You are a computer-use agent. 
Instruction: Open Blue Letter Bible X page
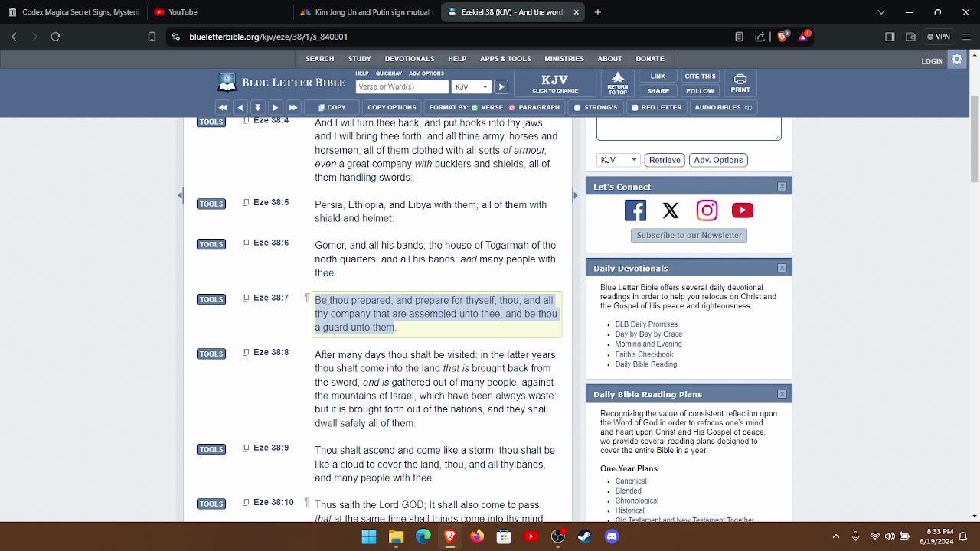671,210
